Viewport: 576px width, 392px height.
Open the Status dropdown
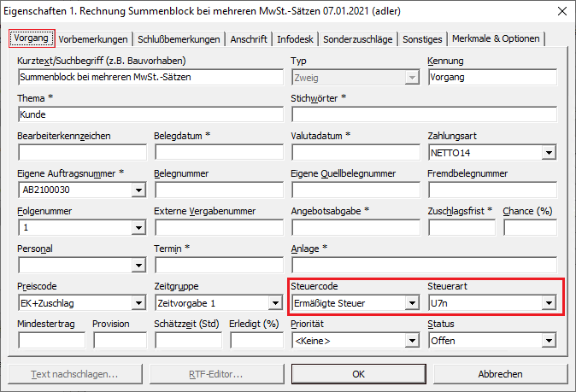pos(548,340)
